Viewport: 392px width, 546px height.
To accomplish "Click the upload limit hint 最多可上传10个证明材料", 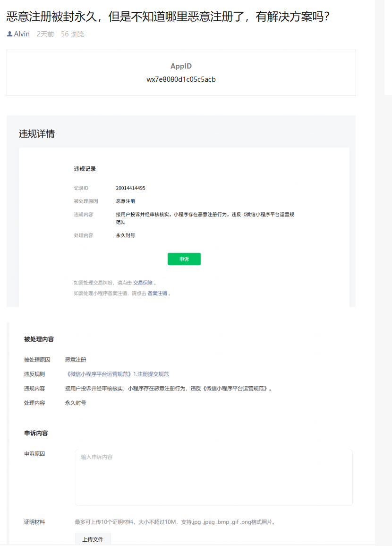I will [x=175, y=522].
